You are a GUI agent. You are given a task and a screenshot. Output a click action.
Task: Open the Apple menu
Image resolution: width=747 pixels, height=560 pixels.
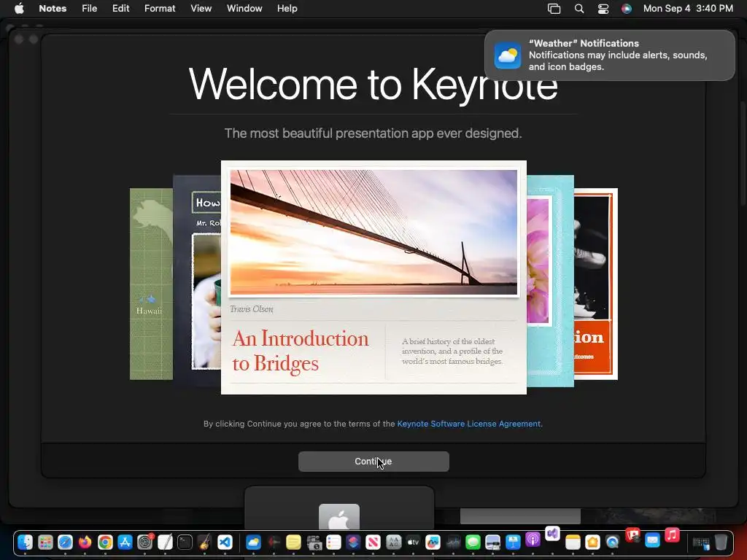(x=19, y=8)
